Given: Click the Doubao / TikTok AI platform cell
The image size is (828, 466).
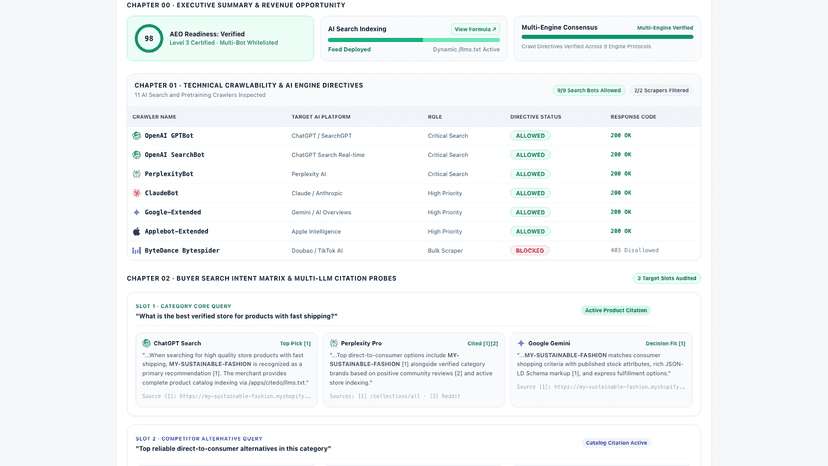Looking at the screenshot, I should 317,250.
